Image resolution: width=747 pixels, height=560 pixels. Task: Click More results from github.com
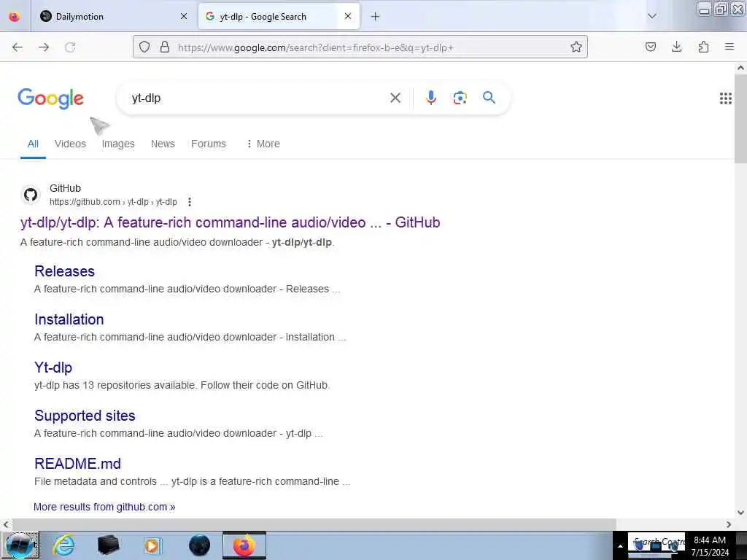(x=104, y=507)
